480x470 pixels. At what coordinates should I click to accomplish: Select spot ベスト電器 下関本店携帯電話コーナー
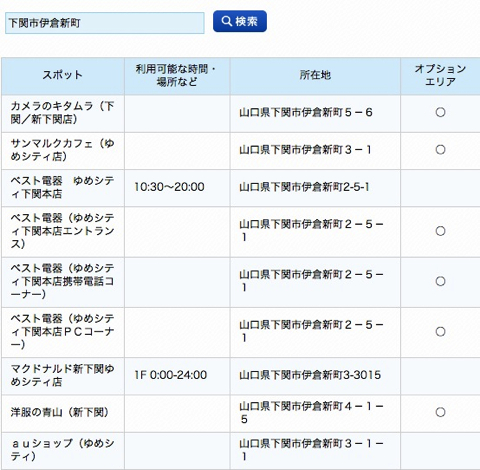pyautogui.click(x=62, y=281)
